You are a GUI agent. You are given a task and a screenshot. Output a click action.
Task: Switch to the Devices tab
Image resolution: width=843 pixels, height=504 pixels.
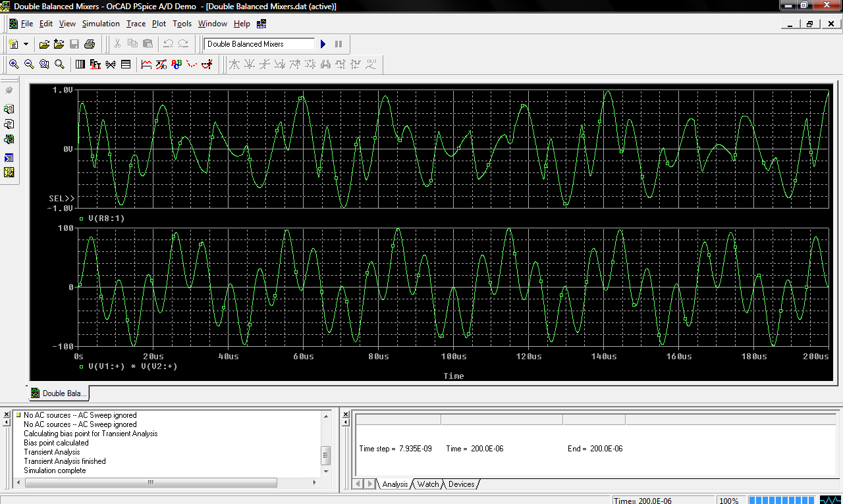[461, 484]
